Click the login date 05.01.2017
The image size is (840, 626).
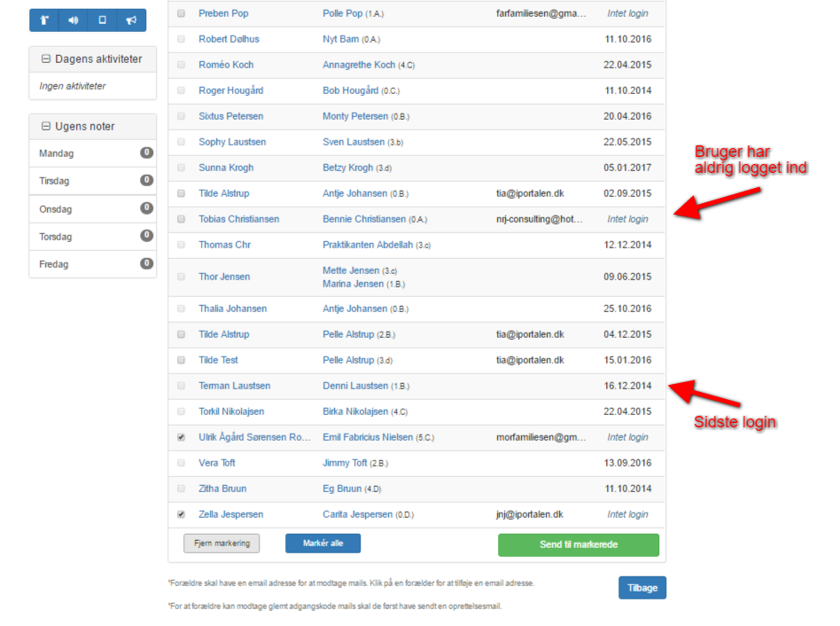tap(627, 168)
